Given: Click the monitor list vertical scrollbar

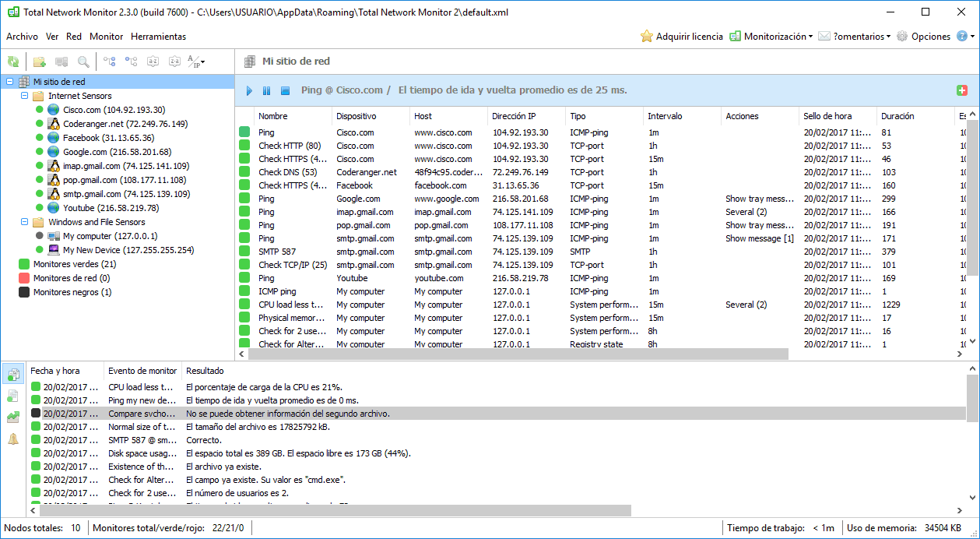Looking at the screenshot, I should pos(973,199).
